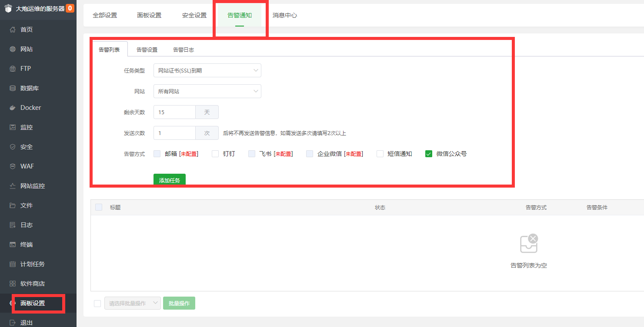Image resolution: width=644 pixels, height=327 pixels.
Task: Click the Docker whale icon
Action: tap(13, 108)
